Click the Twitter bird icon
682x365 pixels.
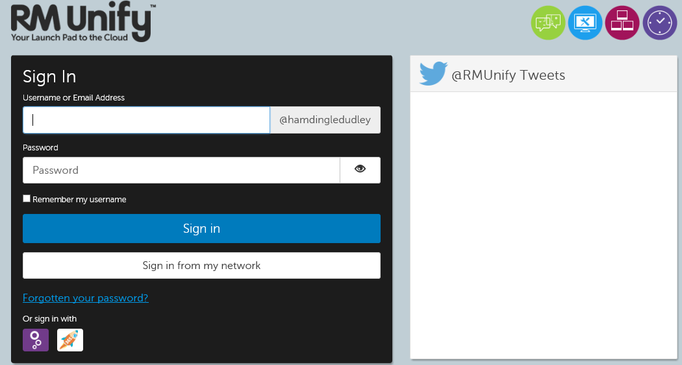(x=433, y=74)
